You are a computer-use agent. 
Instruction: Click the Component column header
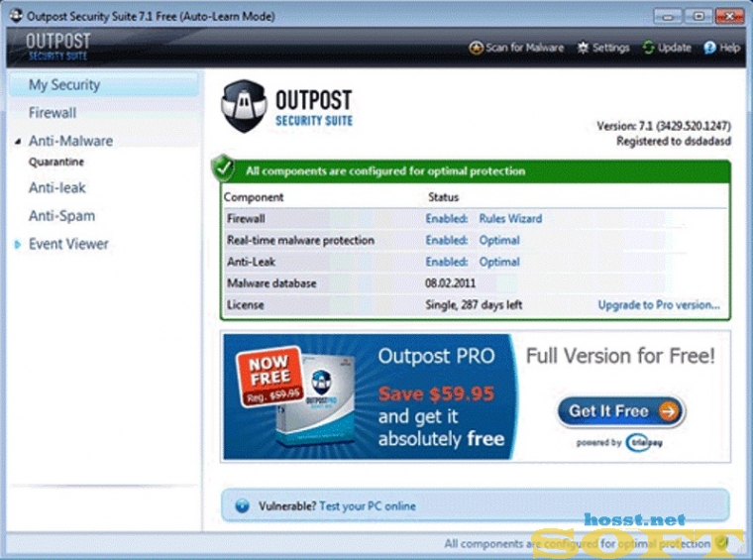click(x=254, y=197)
